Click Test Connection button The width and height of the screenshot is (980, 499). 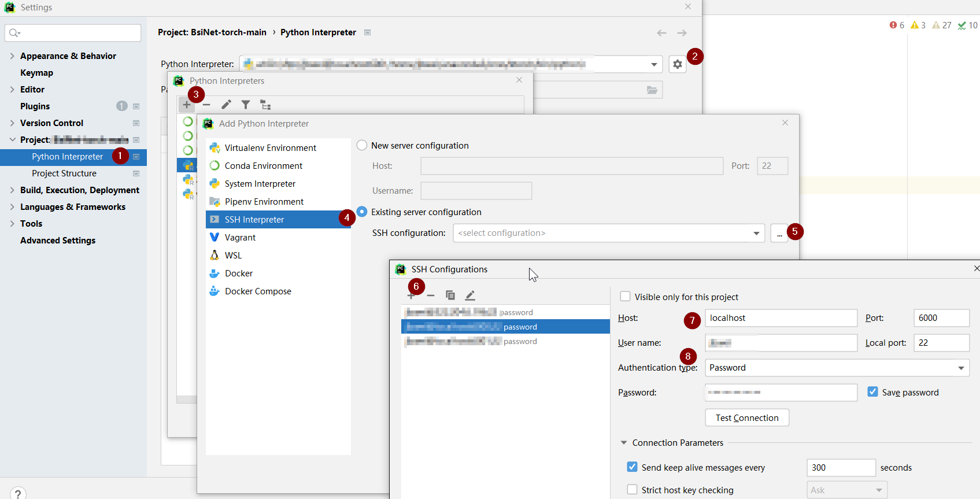747,417
